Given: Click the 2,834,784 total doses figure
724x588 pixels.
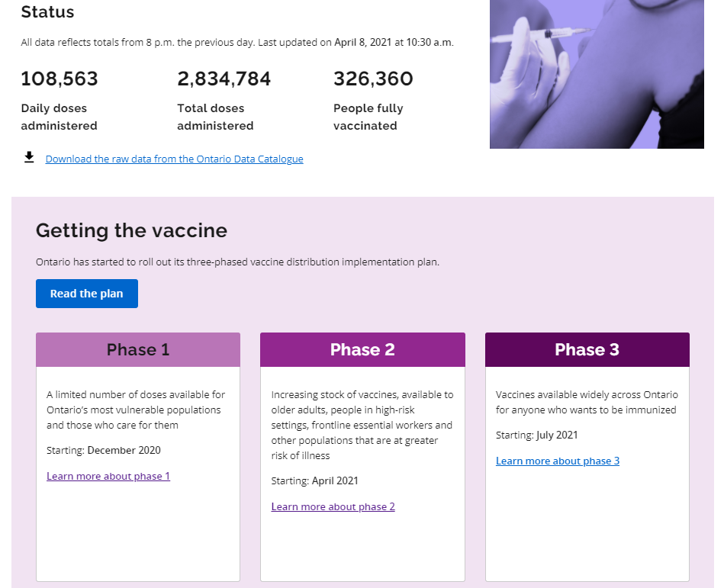Looking at the screenshot, I should [224, 79].
